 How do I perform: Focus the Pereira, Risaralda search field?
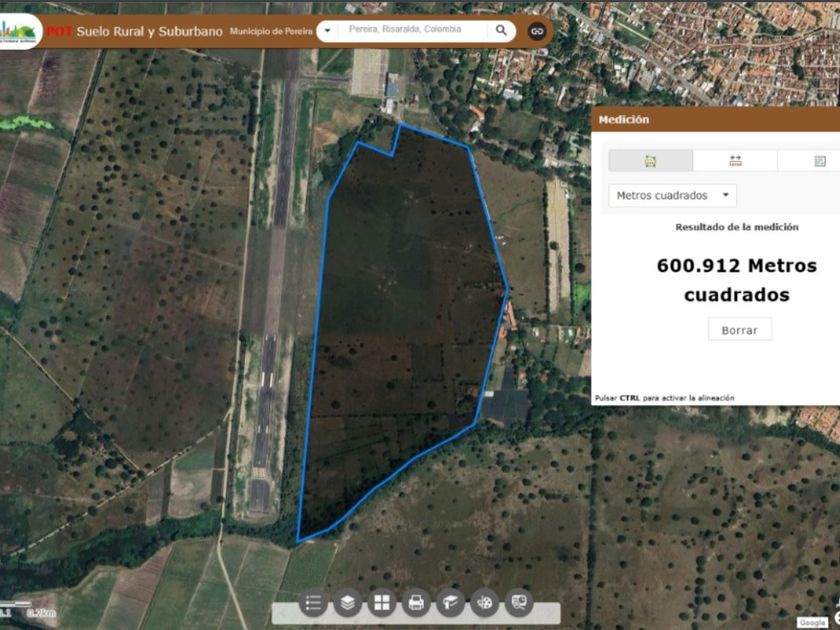click(x=412, y=30)
